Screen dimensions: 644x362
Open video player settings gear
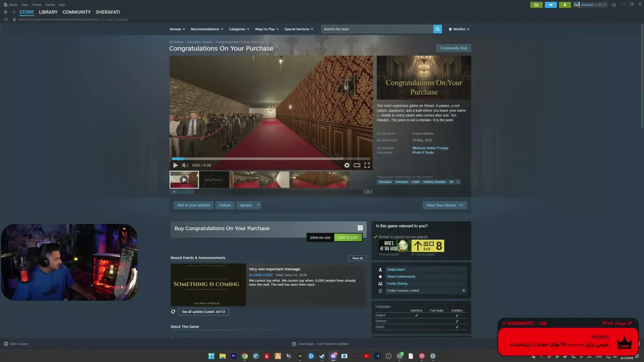[347, 165]
